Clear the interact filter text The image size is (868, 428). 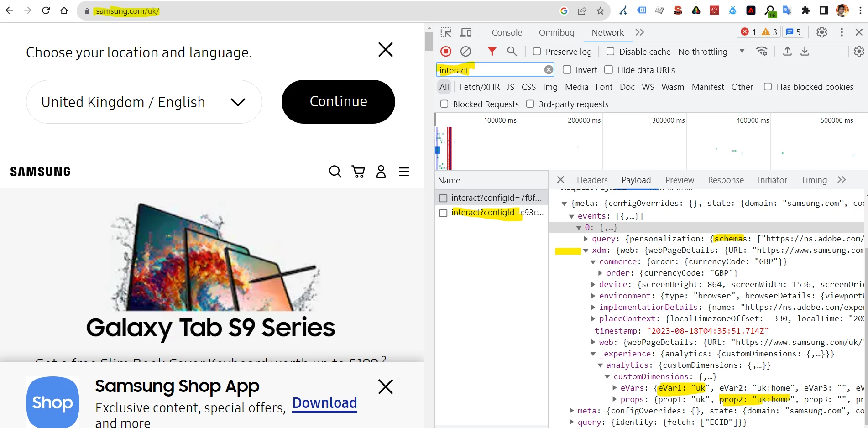[x=549, y=70]
